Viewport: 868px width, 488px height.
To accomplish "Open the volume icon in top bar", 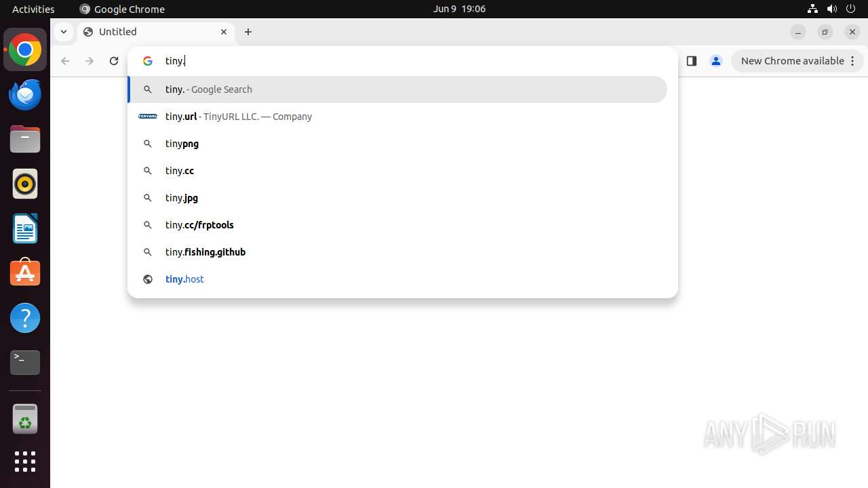I will pos(832,9).
